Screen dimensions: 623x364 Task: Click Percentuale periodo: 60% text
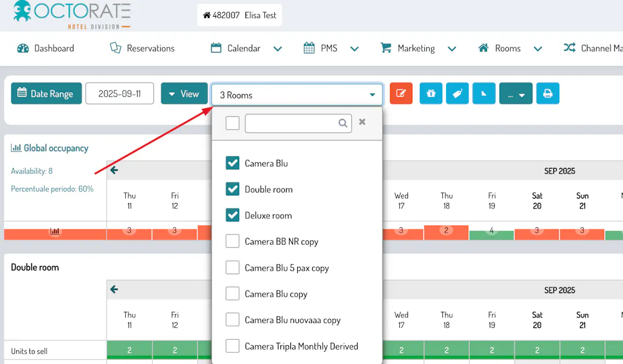pyautogui.click(x=52, y=189)
